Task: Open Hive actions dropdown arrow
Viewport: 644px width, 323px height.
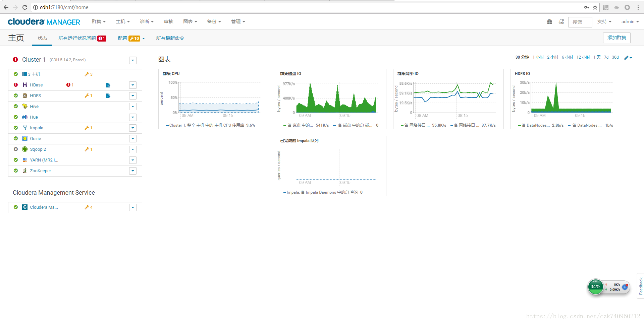Action: pyautogui.click(x=133, y=107)
